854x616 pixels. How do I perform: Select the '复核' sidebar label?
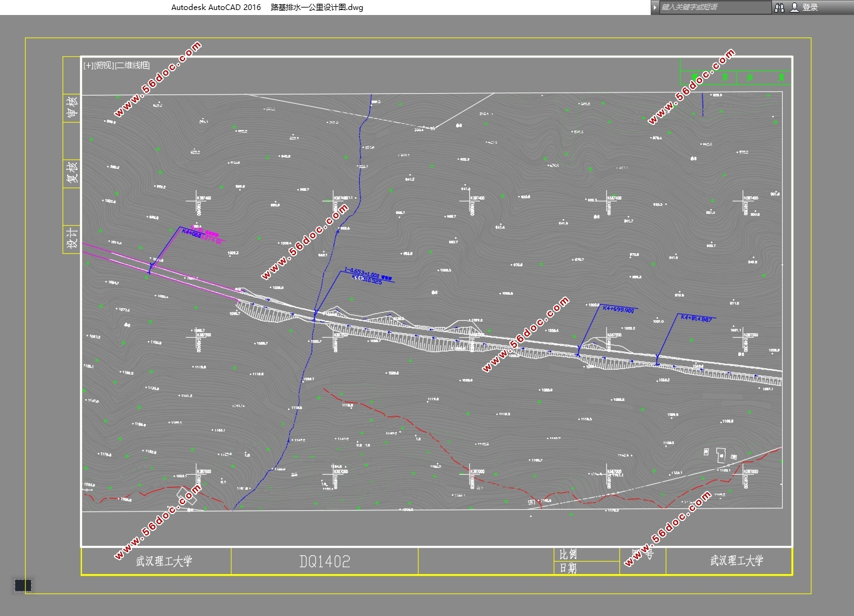(x=73, y=173)
